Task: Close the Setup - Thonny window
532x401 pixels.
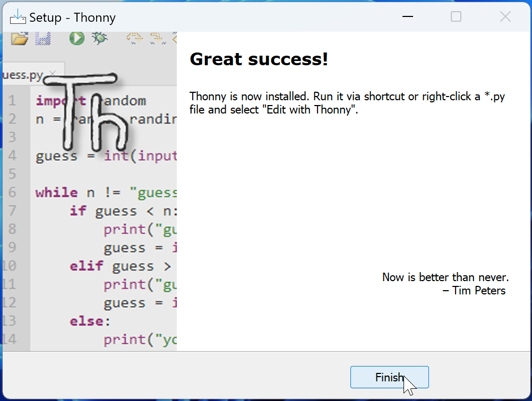Action: click(505, 16)
